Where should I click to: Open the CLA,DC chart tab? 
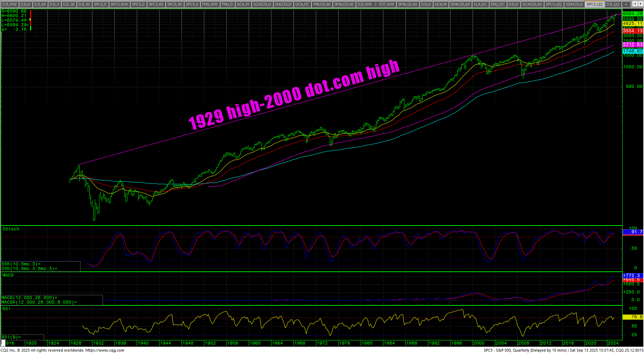click(x=480, y=4)
